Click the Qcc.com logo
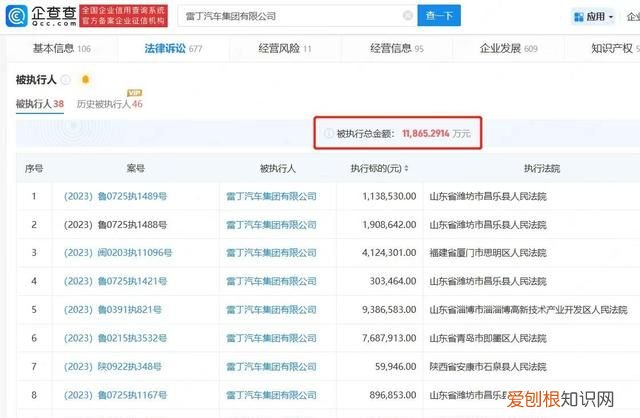 click(38, 16)
